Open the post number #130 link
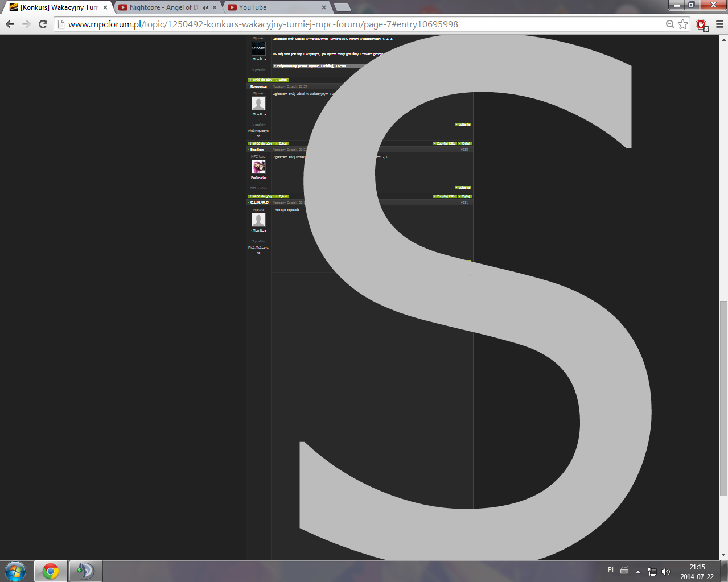 [464, 150]
